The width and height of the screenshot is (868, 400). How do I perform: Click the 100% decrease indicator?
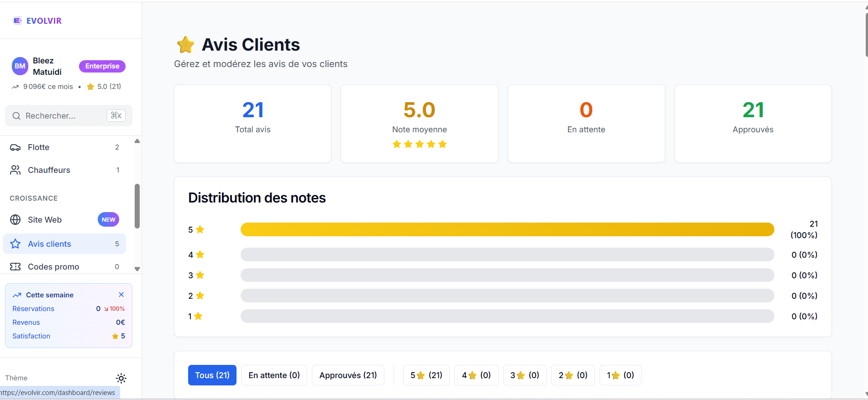coord(115,309)
